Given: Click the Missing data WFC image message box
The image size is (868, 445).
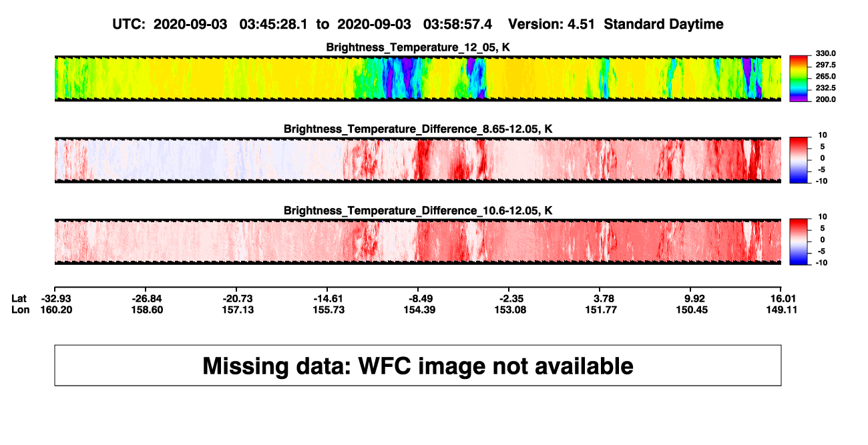Looking at the screenshot, I should (x=418, y=365).
